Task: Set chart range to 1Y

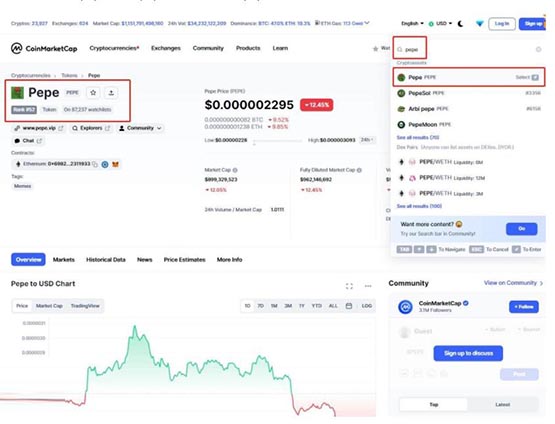Action: pyautogui.click(x=302, y=306)
